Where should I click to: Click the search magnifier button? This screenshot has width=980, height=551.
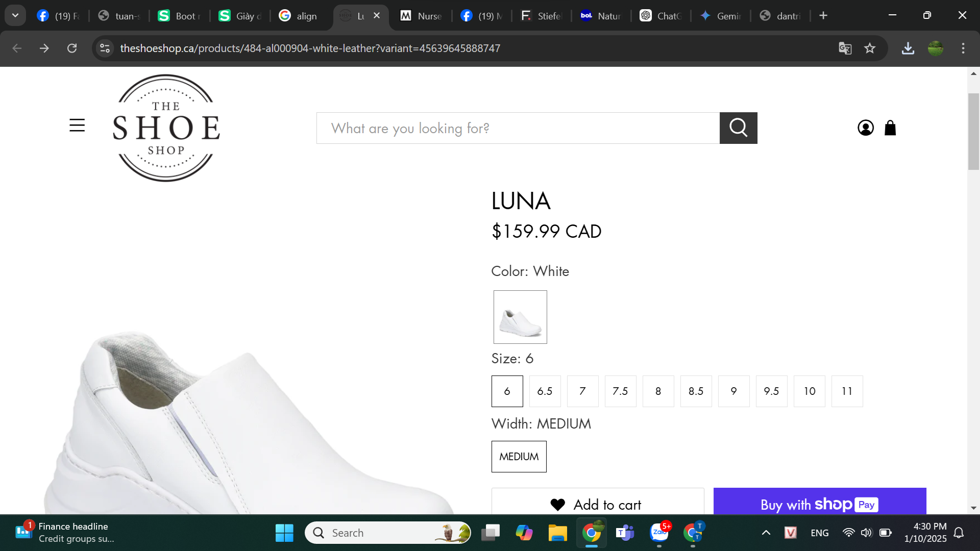[x=738, y=128]
